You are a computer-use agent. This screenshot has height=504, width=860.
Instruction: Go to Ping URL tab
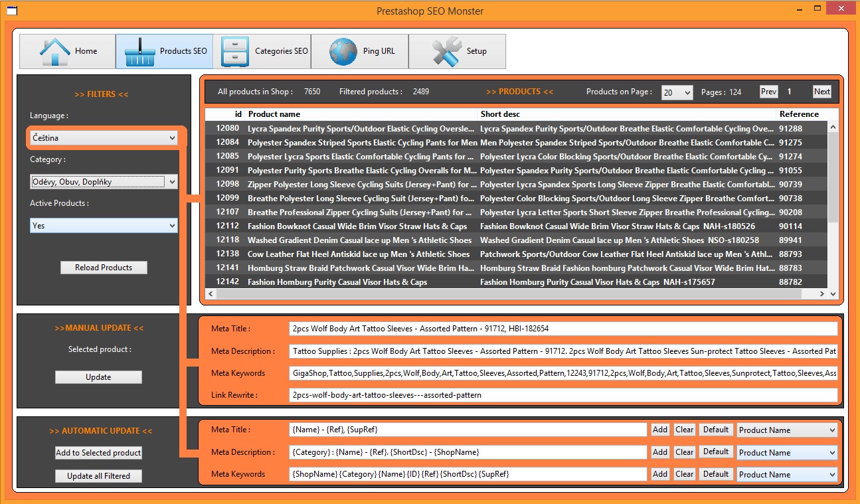[360, 51]
